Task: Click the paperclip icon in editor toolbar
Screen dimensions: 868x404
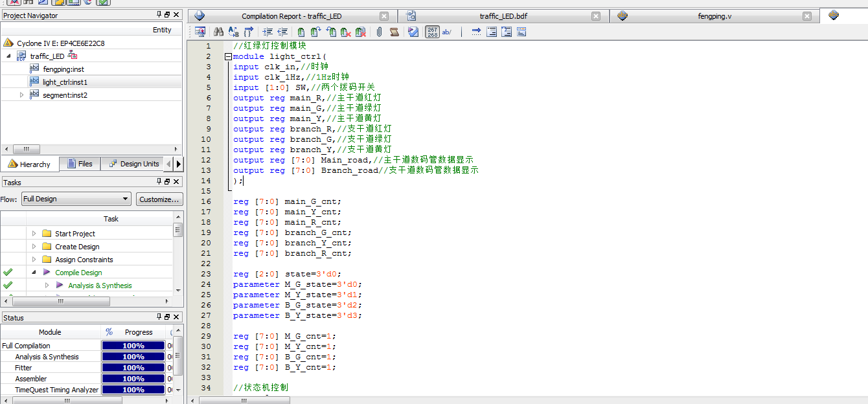Action: coord(380,32)
